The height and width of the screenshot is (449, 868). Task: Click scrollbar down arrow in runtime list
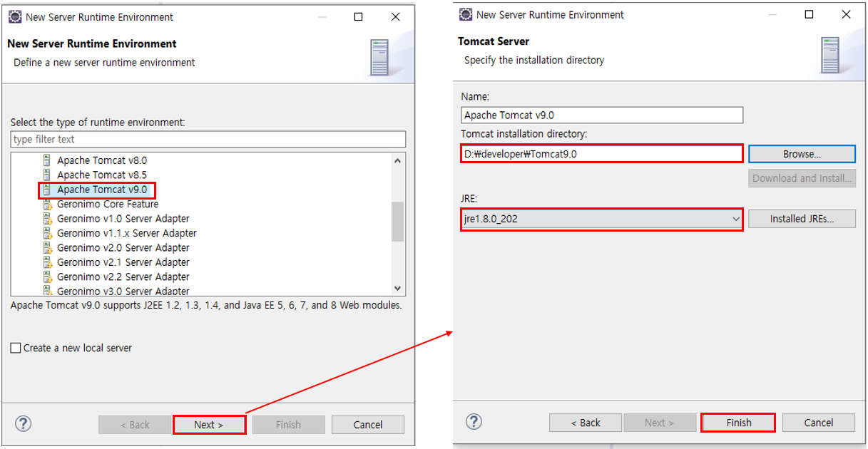[x=398, y=288]
